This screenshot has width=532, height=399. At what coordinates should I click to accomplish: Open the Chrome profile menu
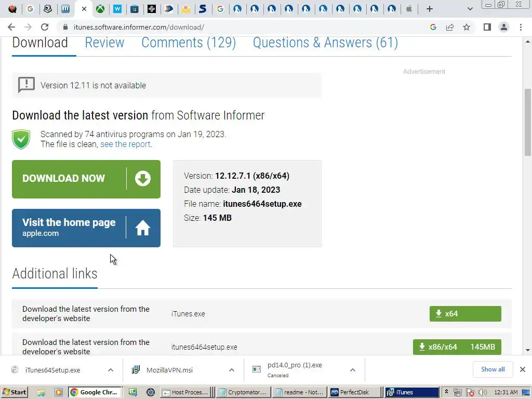[x=504, y=27]
